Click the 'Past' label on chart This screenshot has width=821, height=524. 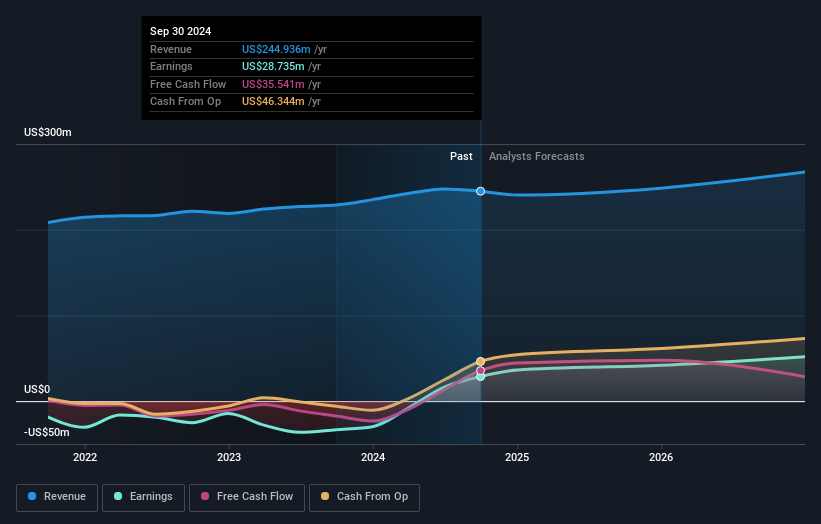tap(461, 156)
